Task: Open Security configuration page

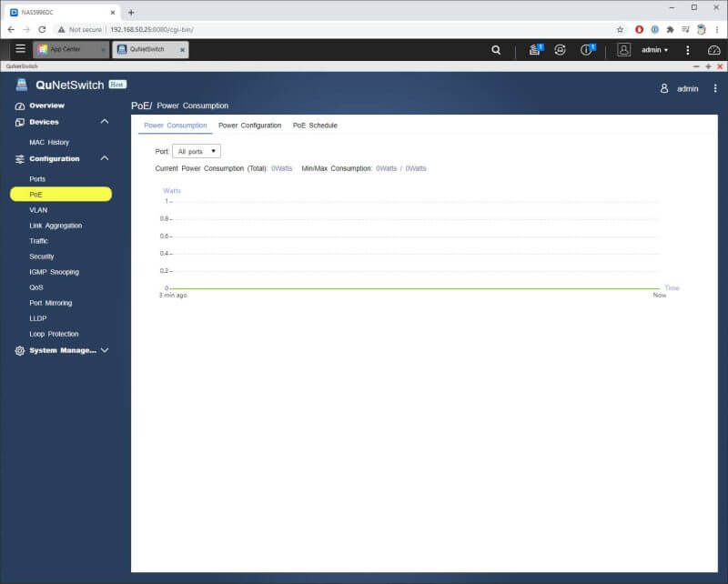Action: click(x=41, y=257)
